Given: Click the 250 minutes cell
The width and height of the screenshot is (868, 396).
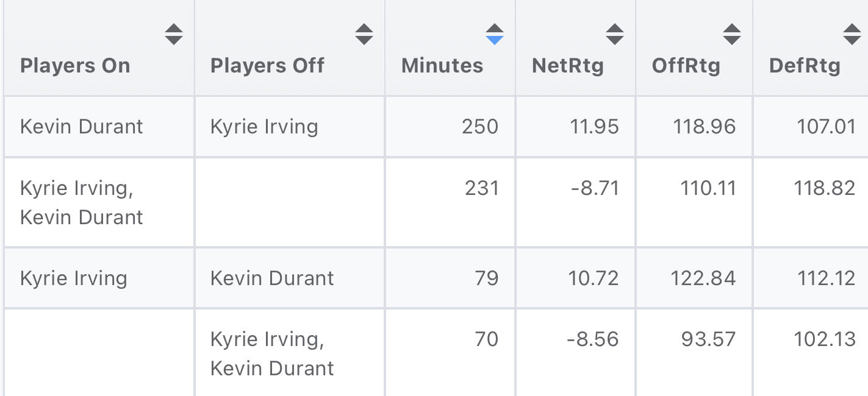Looking at the screenshot, I should 480,127.
